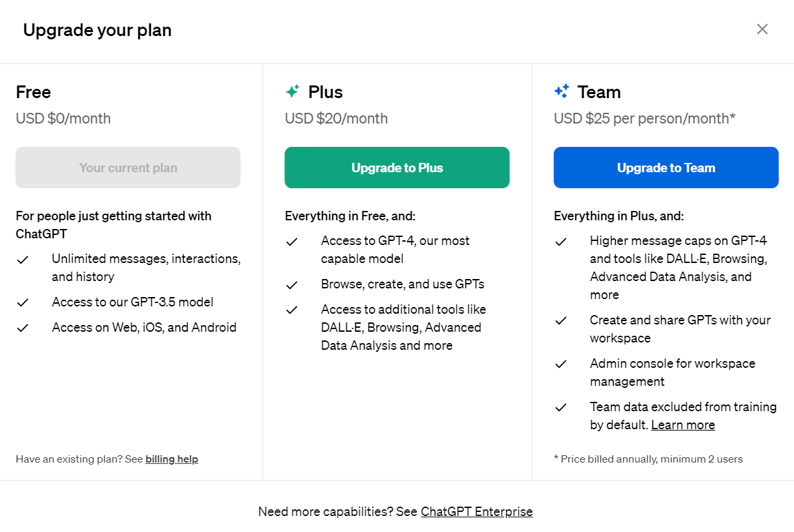Viewport: 794px width, 532px height.
Task: Select the Team plan heading
Action: pos(599,92)
